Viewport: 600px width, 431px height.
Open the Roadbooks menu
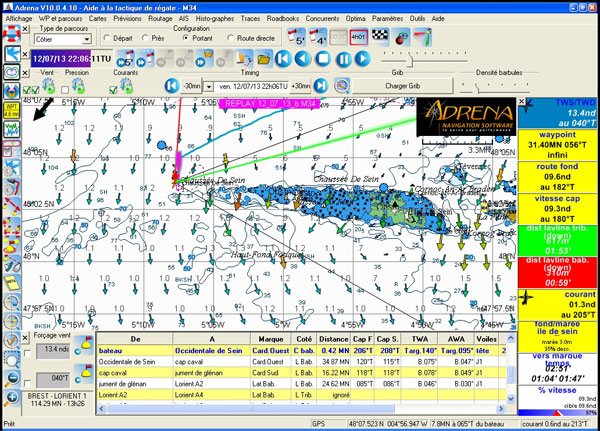(x=283, y=18)
